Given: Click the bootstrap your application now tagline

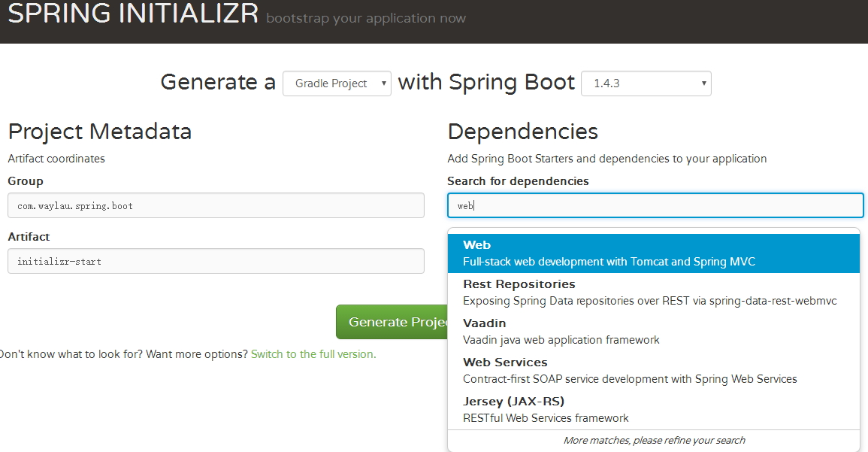Looking at the screenshot, I should coord(365,18).
